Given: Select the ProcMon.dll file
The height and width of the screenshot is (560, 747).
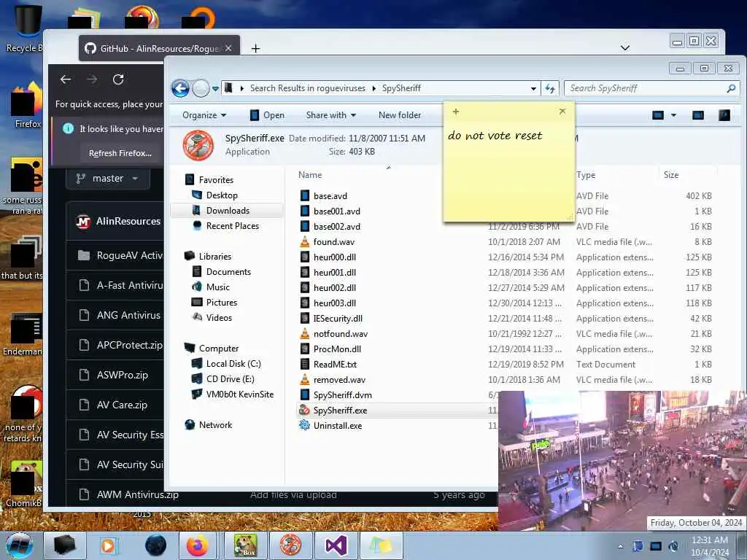Looking at the screenshot, I should click(337, 349).
